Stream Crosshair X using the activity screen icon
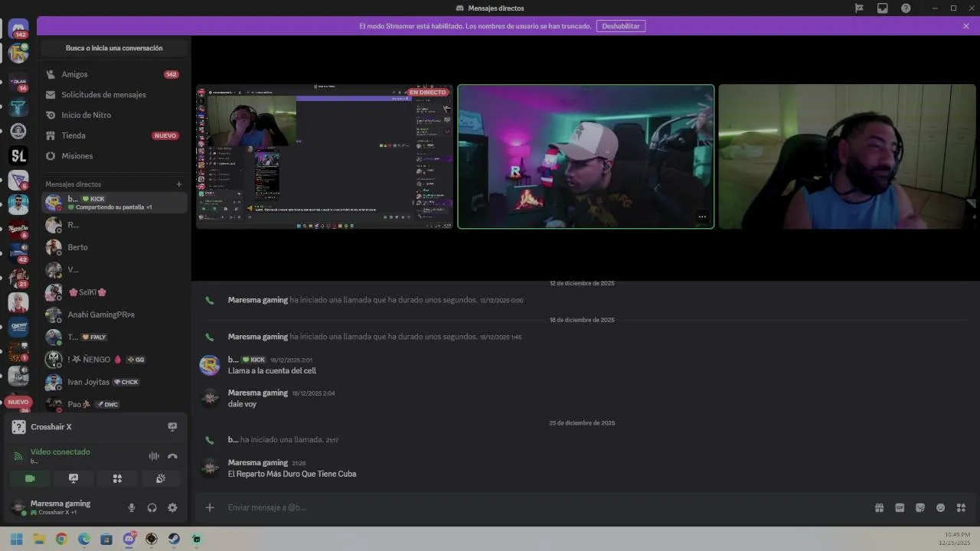Viewport: 980px width, 551px height. point(172,427)
